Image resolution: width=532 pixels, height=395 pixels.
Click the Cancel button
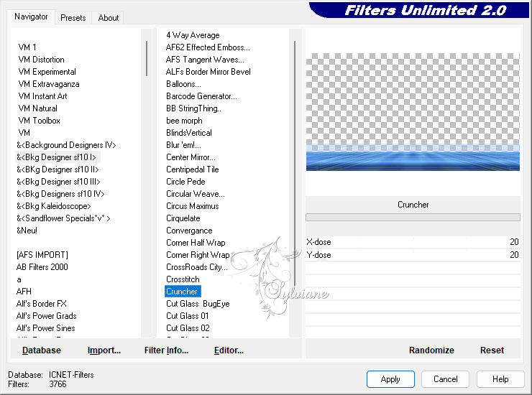click(x=445, y=378)
